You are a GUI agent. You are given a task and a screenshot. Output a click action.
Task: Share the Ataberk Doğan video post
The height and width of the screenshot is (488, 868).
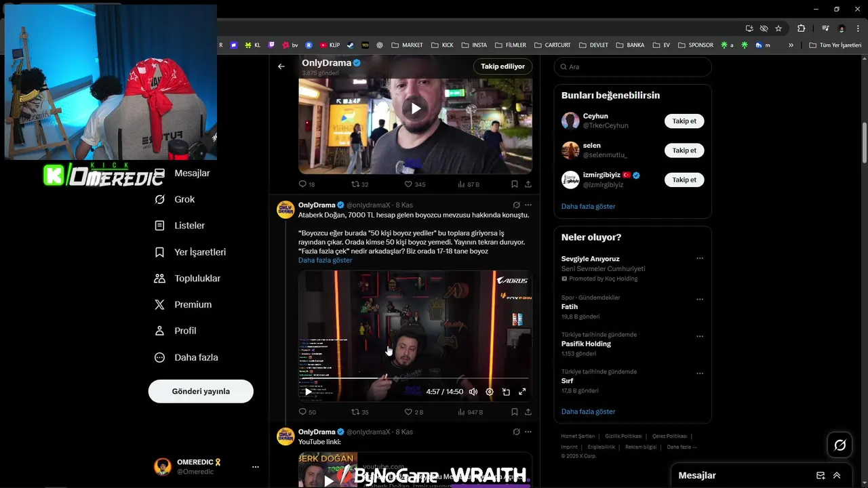pyautogui.click(x=528, y=412)
